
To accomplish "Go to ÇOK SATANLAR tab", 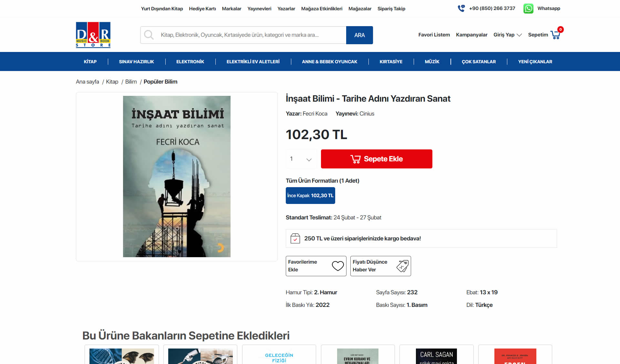I will coord(479,62).
